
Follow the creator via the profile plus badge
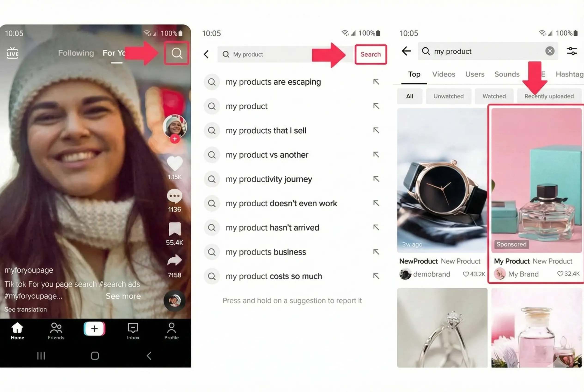pos(175,139)
